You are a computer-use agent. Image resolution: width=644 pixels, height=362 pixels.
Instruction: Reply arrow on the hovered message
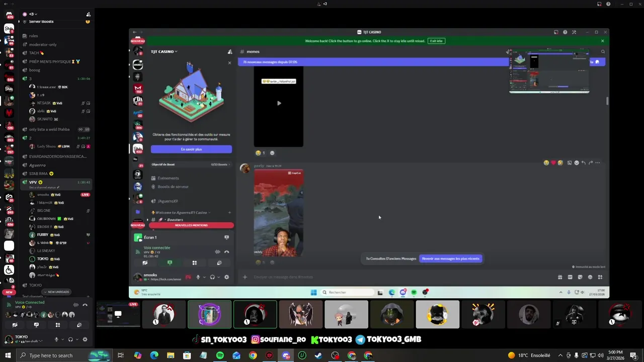[x=583, y=162]
